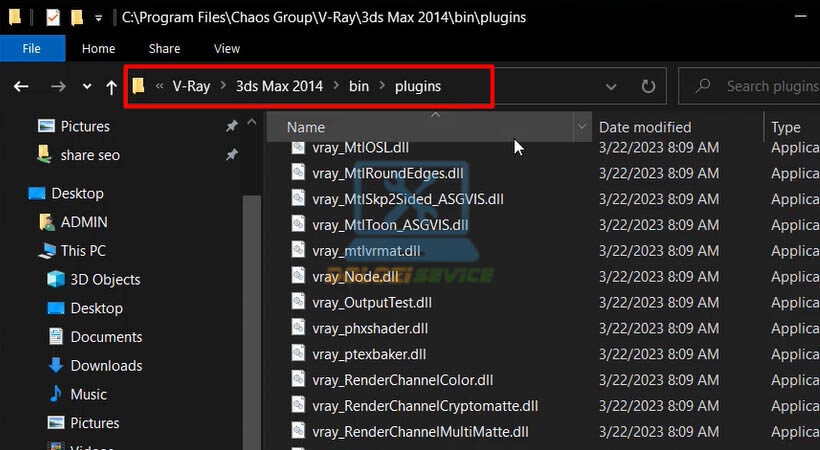Click the Properties quick access icon
Screen dimensions: 820x450
(x=53, y=17)
